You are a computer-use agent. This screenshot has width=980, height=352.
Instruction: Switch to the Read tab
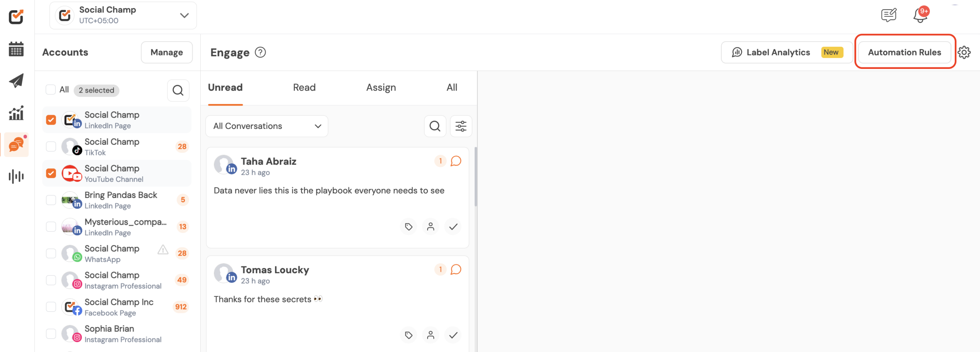[304, 88]
